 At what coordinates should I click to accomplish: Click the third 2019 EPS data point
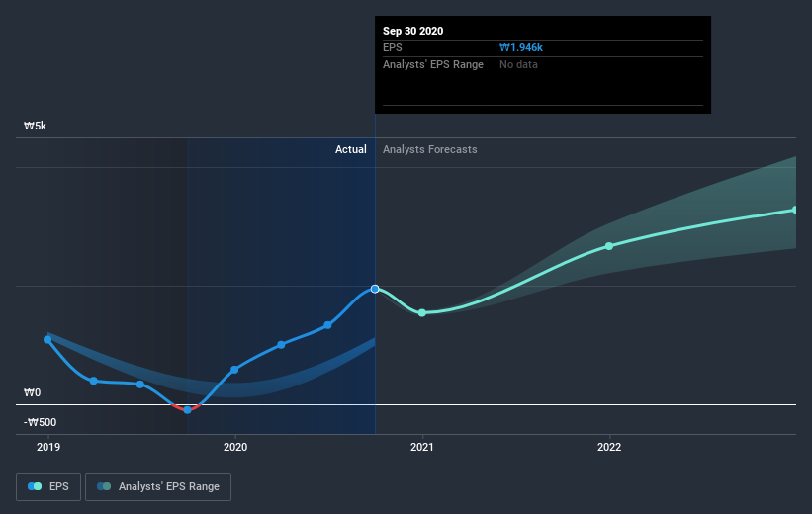140,385
